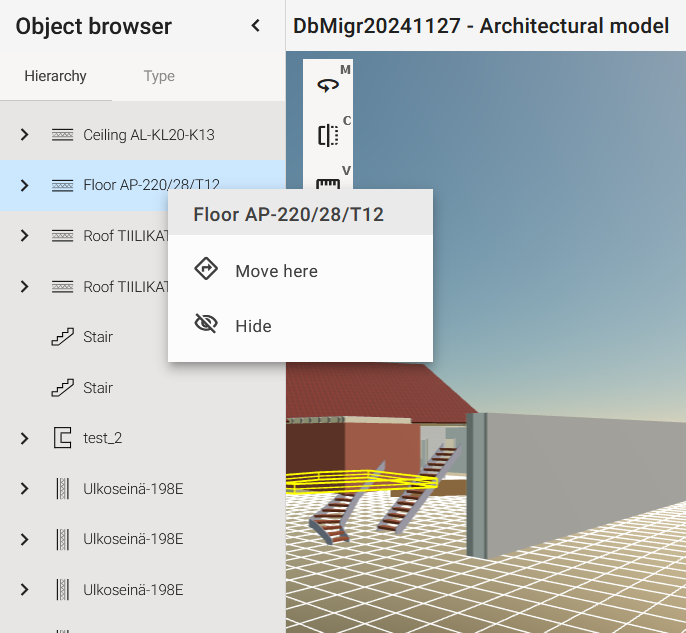
Task: Switch to the Type tab
Action: [159, 76]
